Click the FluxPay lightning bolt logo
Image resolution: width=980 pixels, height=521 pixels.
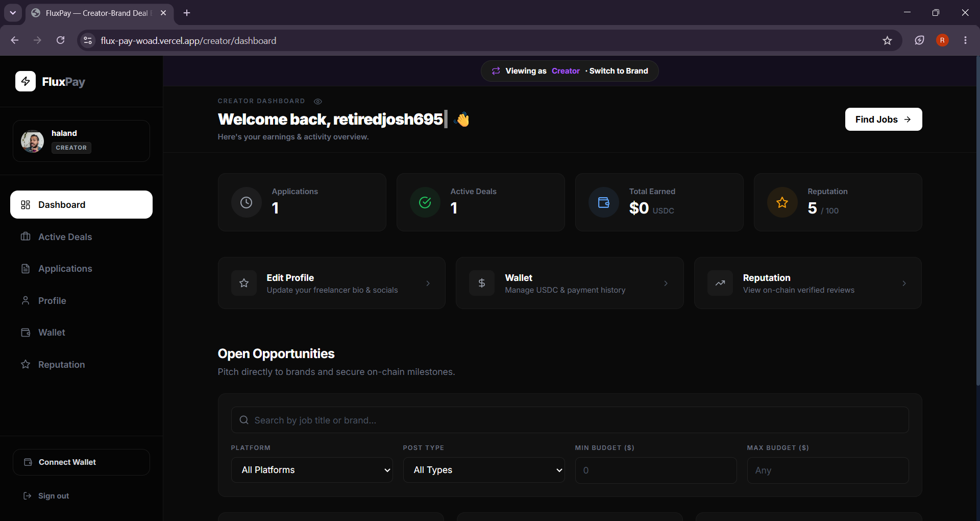pyautogui.click(x=26, y=81)
